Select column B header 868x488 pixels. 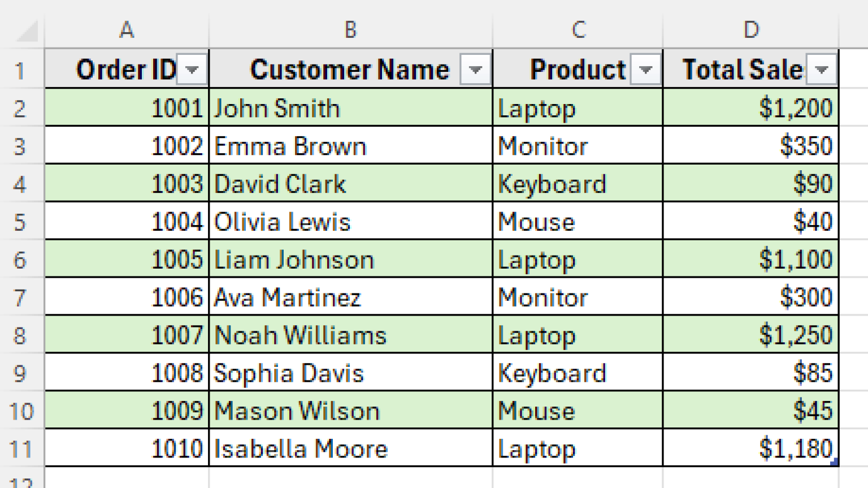click(x=350, y=29)
